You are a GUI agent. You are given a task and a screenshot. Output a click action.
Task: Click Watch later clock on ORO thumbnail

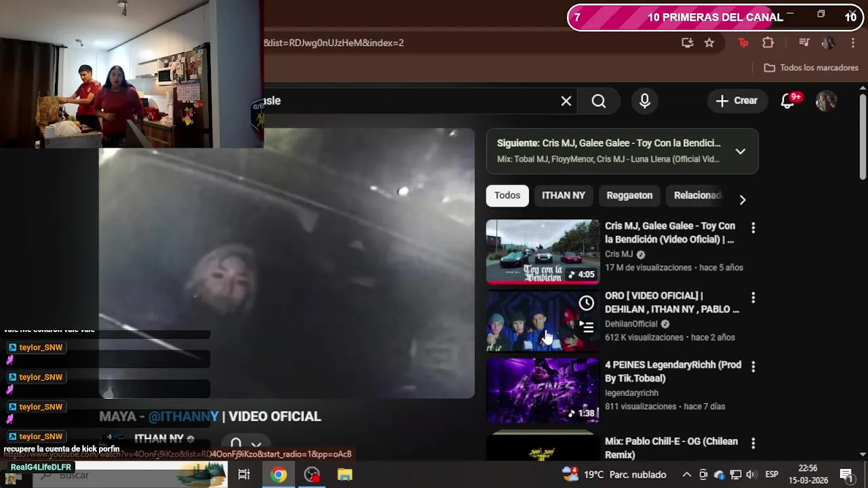pyautogui.click(x=587, y=303)
